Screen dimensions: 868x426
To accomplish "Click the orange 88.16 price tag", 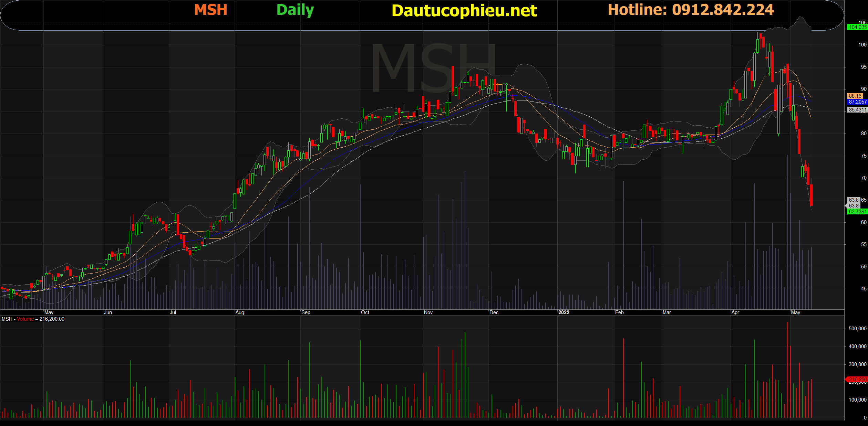I will (x=855, y=96).
